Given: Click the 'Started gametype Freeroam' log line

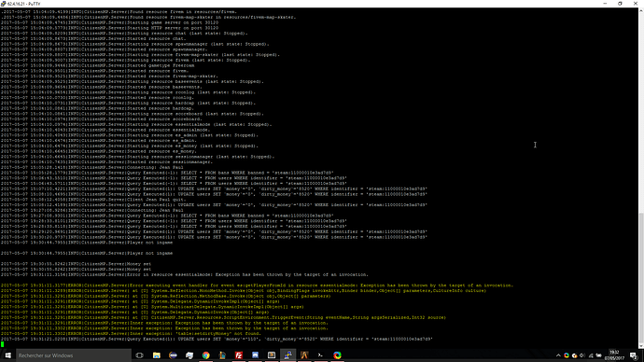Looking at the screenshot, I should pyautogui.click(x=98, y=65).
